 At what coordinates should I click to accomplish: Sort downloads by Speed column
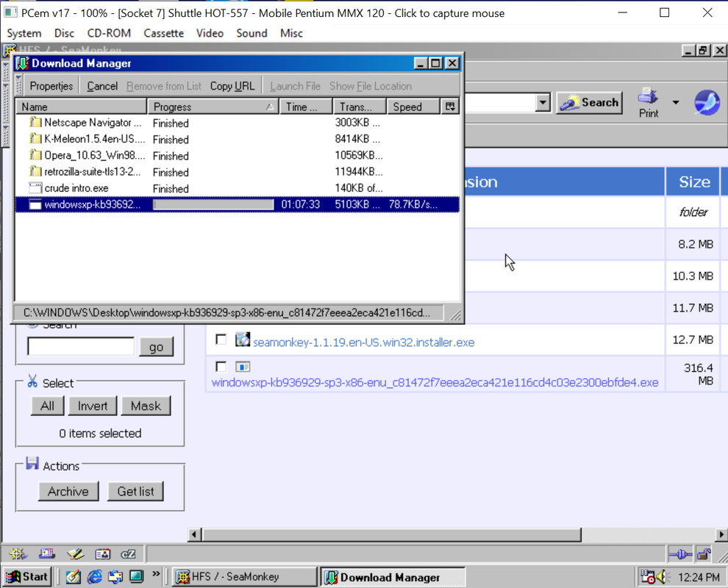(x=413, y=107)
